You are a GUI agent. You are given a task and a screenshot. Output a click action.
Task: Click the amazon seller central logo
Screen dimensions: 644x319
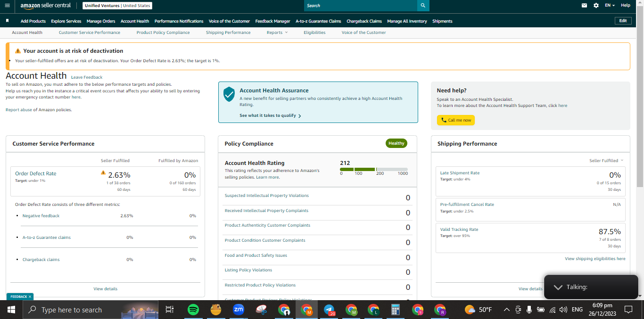click(46, 6)
